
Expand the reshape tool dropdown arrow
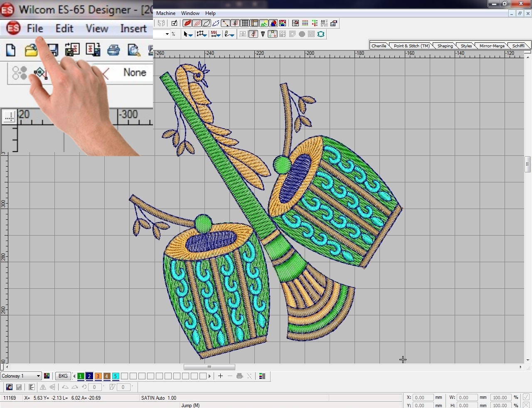205,35
